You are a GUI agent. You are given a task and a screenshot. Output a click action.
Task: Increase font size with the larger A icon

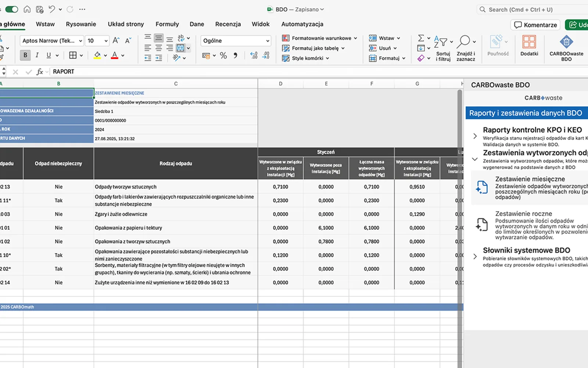pos(116,40)
